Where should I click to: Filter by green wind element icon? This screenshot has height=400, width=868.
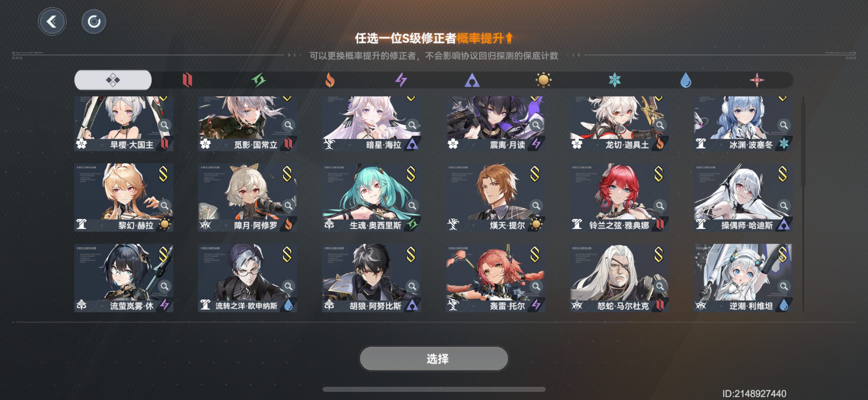[x=258, y=80]
